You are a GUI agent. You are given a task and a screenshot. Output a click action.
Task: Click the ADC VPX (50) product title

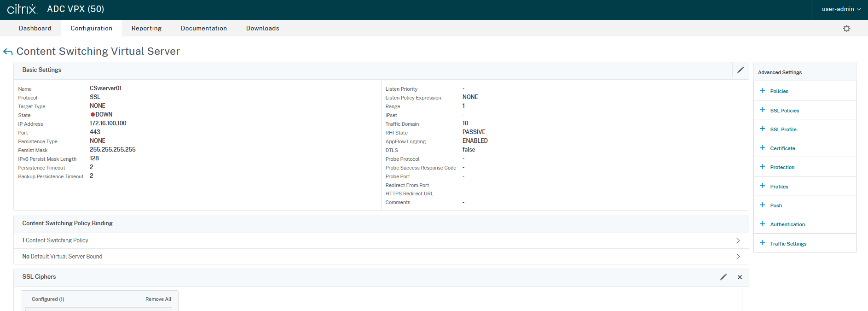coord(75,9)
